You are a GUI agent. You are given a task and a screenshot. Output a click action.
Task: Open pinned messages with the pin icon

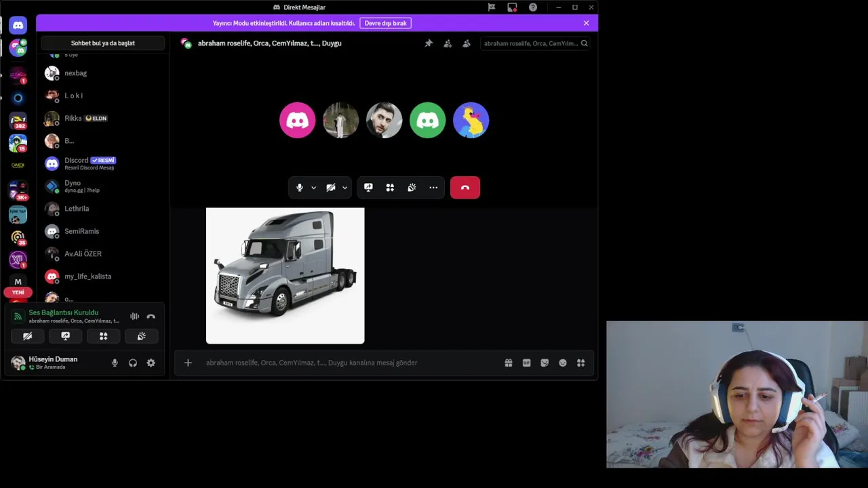pos(429,43)
